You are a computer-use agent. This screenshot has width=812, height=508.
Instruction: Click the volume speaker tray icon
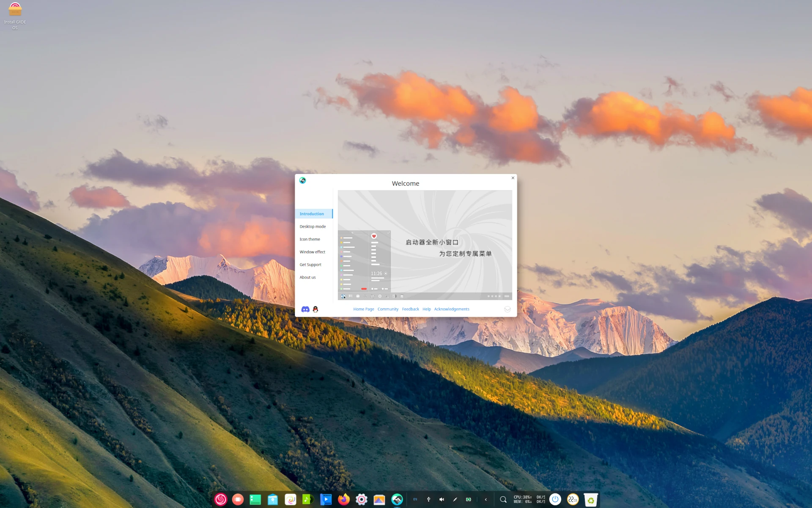tap(442, 500)
